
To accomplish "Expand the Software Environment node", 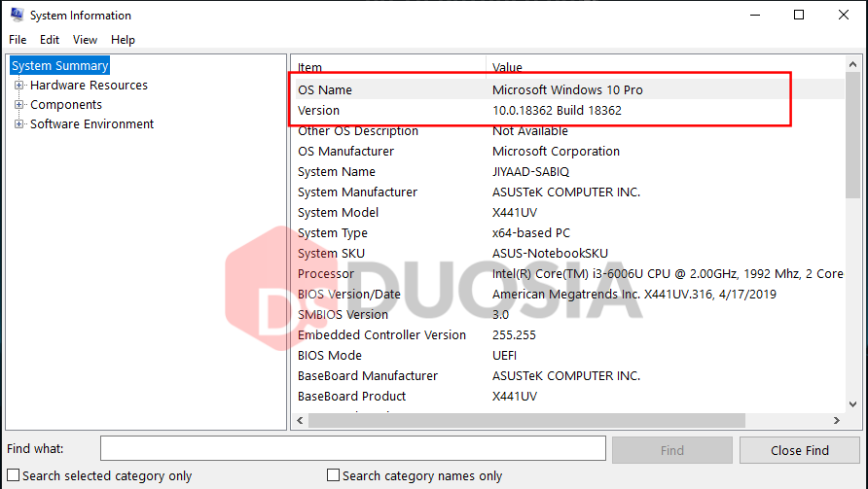I will (18, 123).
